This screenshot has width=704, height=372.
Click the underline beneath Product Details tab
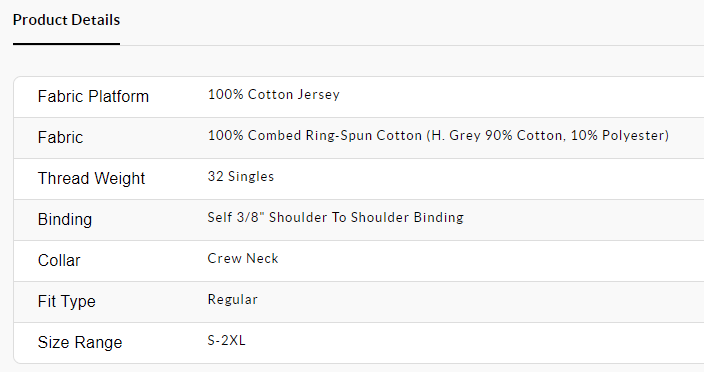coord(66,44)
